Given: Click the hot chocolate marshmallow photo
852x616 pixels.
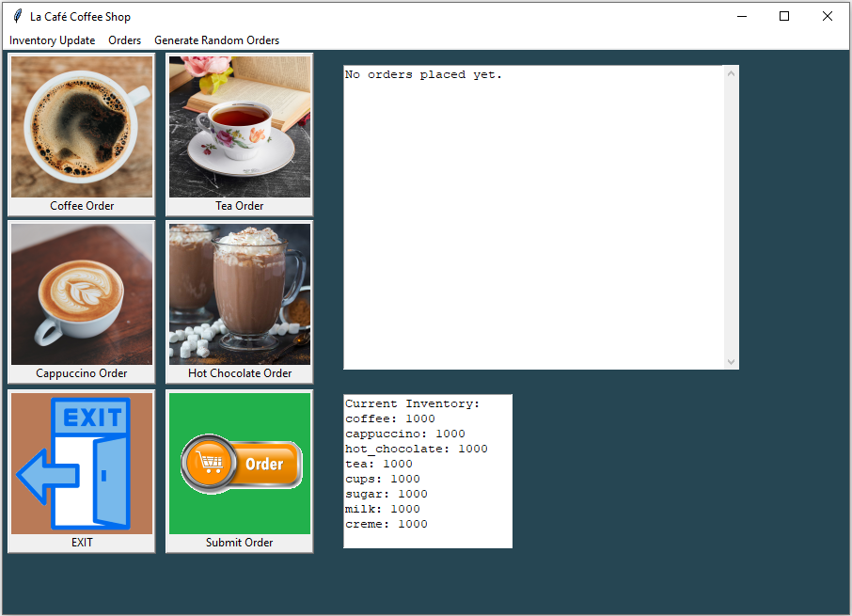Looking at the screenshot, I should pos(239,294).
